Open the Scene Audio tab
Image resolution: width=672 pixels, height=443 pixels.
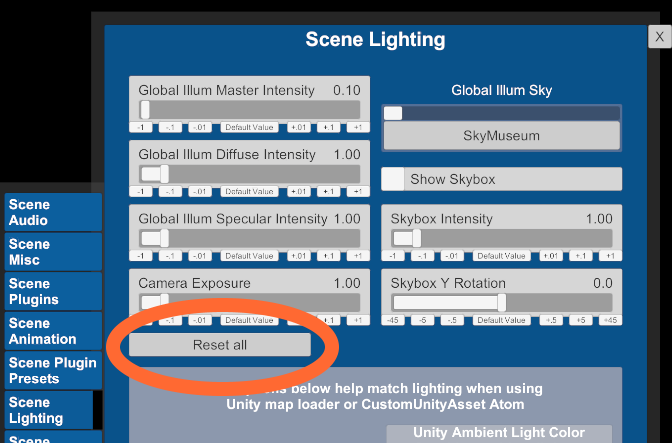(53, 213)
